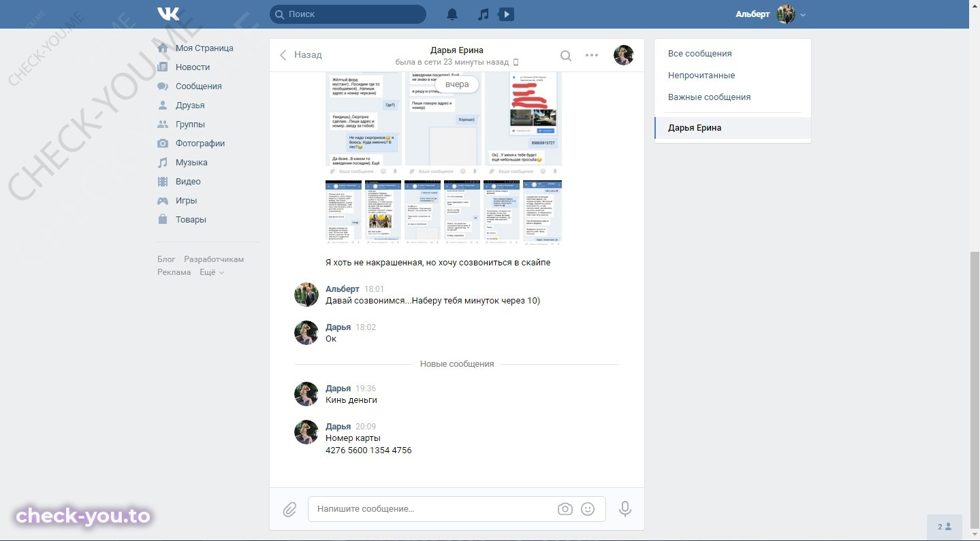980x541 pixels.
Task: Open Фотографии in sidebar
Action: [x=200, y=144]
